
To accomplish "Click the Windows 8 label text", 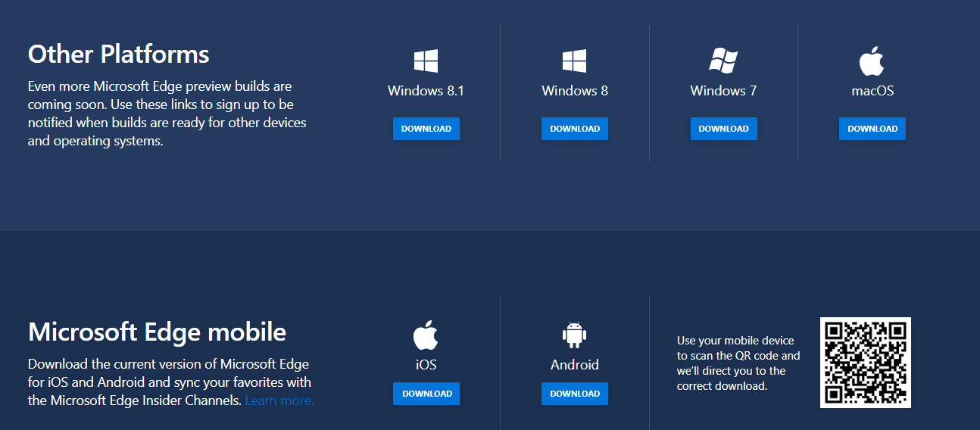I will coord(575,91).
